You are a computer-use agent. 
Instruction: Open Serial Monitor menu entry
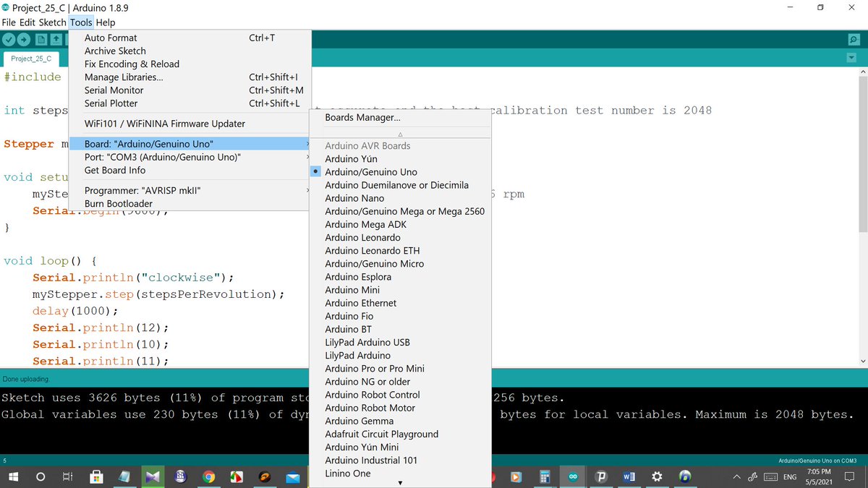(190, 90)
